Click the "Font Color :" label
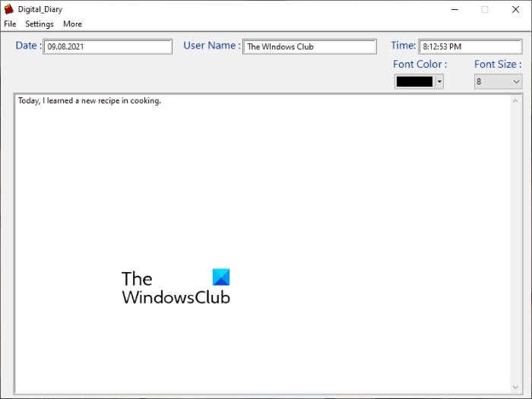The image size is (532, 399). coord(420,64)
